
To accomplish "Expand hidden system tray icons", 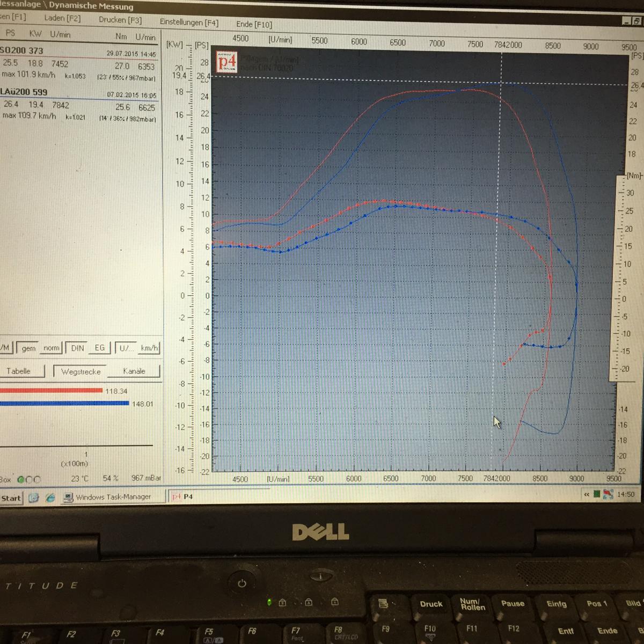I will 587,494.
